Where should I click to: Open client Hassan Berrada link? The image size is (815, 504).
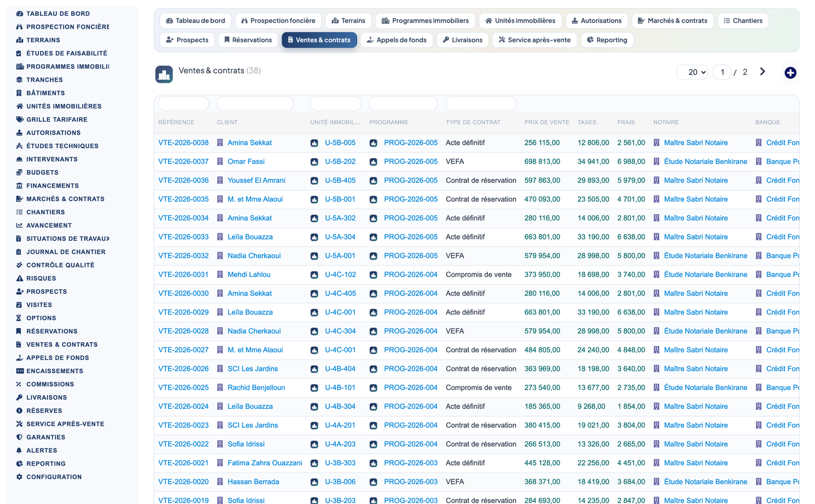point(253,482)
